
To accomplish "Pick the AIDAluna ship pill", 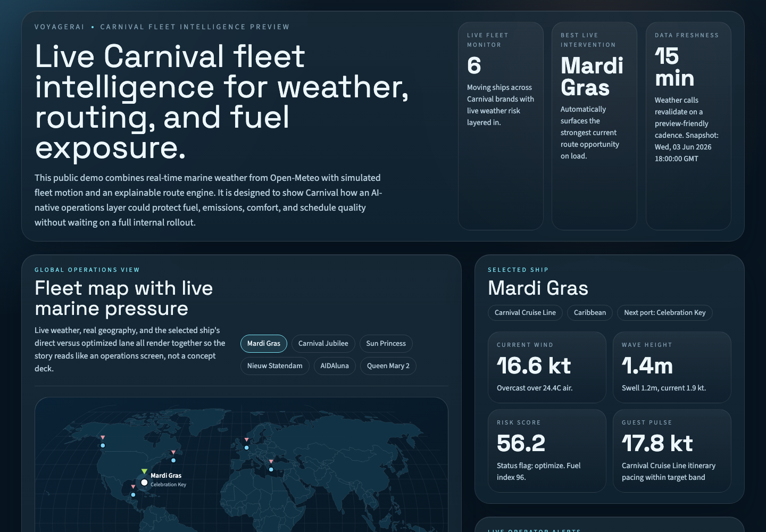I will (335, 366).
